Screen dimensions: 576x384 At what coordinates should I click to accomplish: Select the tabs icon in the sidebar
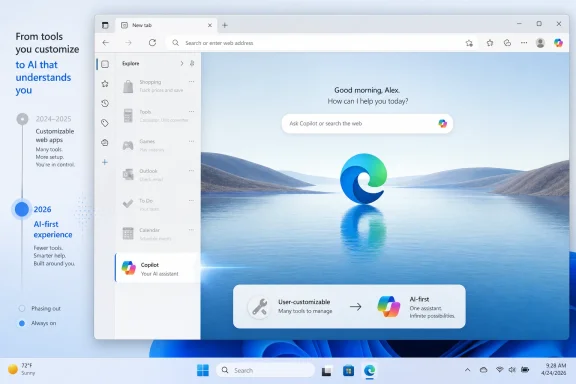tap(105, 64)
